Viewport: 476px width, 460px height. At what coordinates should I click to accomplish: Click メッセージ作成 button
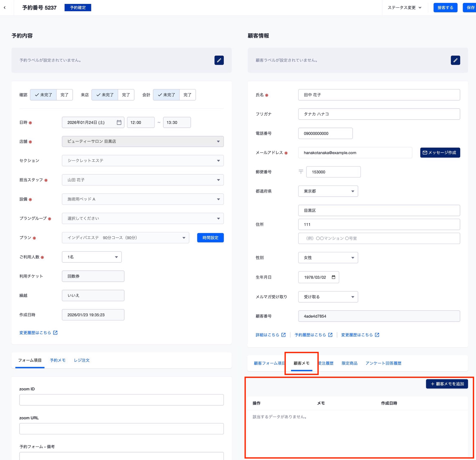click(x=440, y=153)
